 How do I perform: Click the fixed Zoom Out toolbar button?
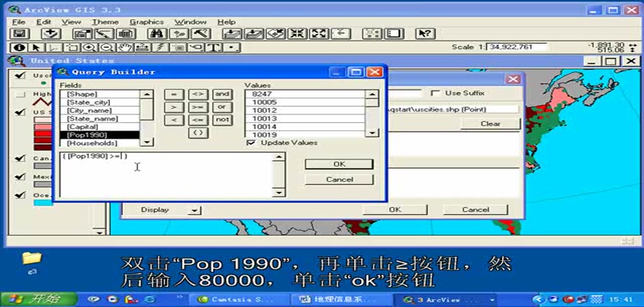point(318,34)
